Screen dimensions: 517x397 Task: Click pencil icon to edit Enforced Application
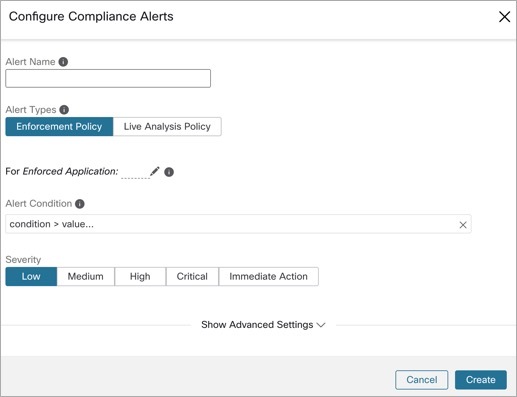pos(155,171)
